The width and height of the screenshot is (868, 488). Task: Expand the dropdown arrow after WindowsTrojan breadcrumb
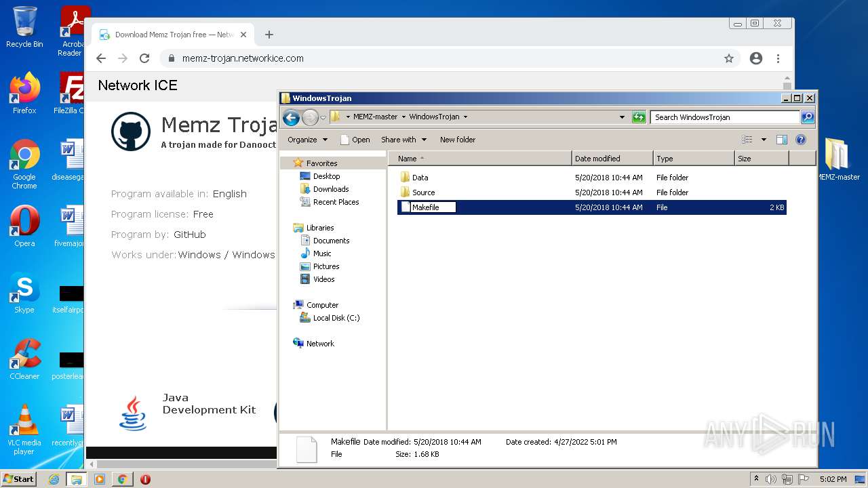pos(465,117)
